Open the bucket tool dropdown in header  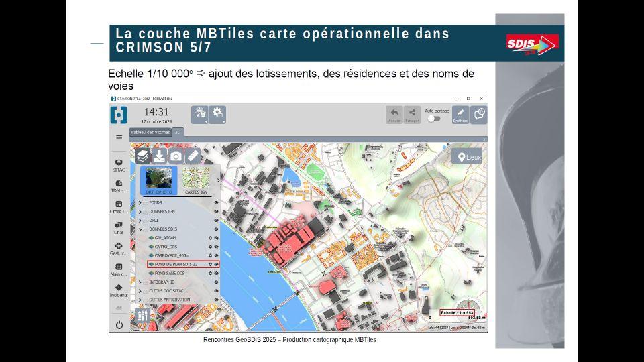point(200,115)
